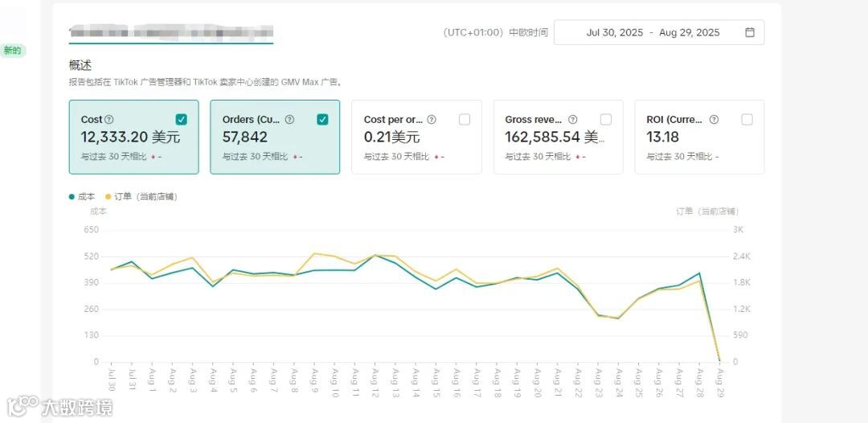The height and width of the screenshot is (423, 868).
Task: Uncheck the Cost metric checkbox
Action: click(182, 119)
